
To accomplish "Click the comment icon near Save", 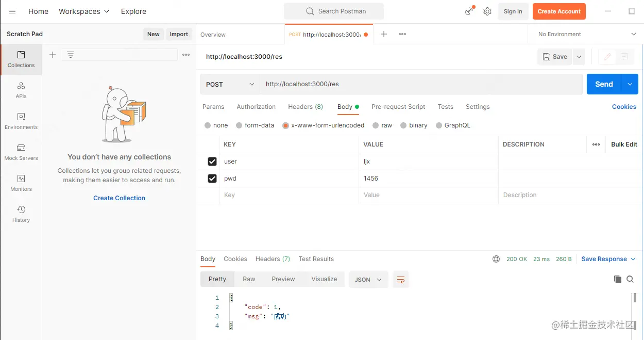I will [624, 57].
